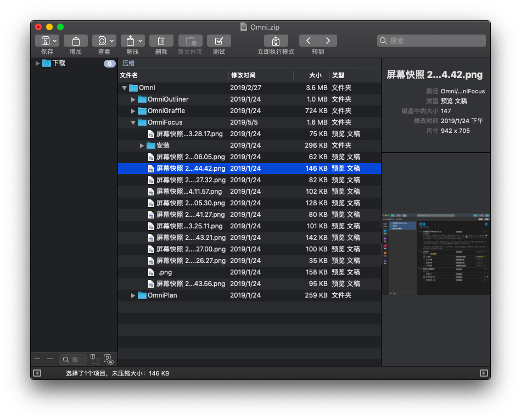The height and width of the screenshot is (420, 521).
Task: Click the 查看 (View) magnifier icon
Action: (100, 41)
